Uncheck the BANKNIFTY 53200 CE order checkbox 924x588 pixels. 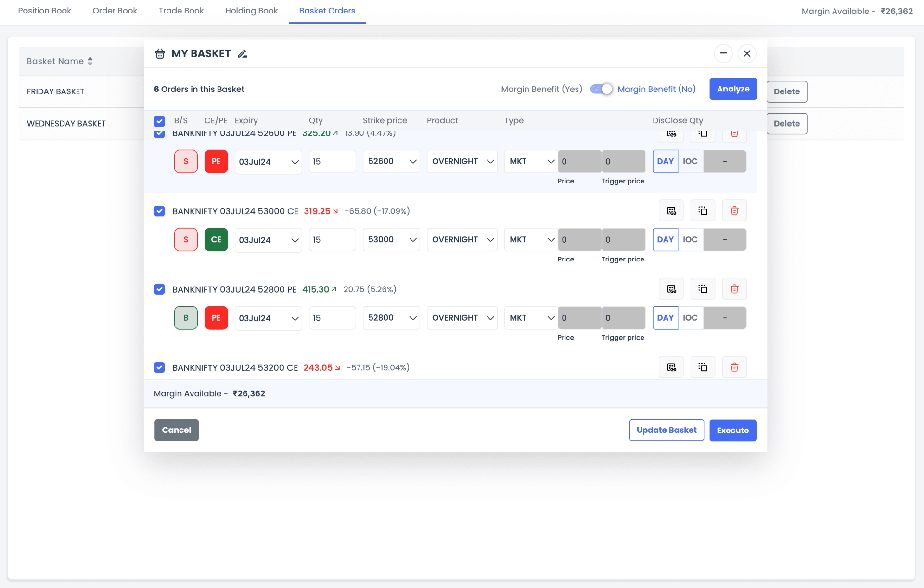(159, 367)
